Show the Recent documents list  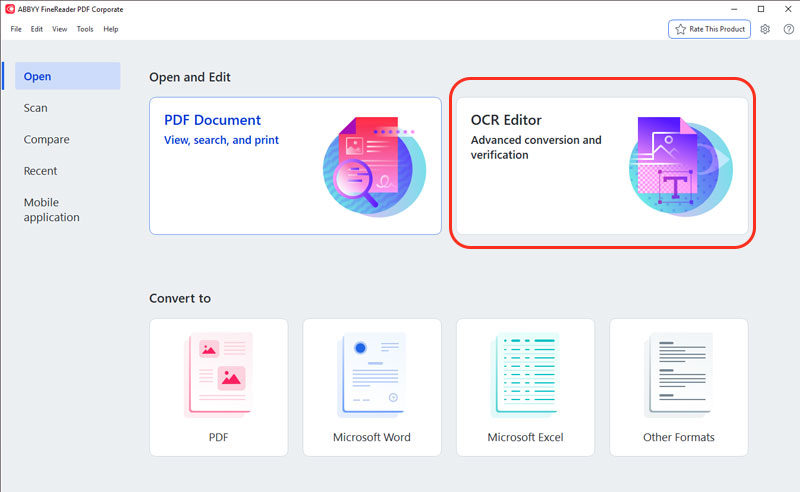41,171
